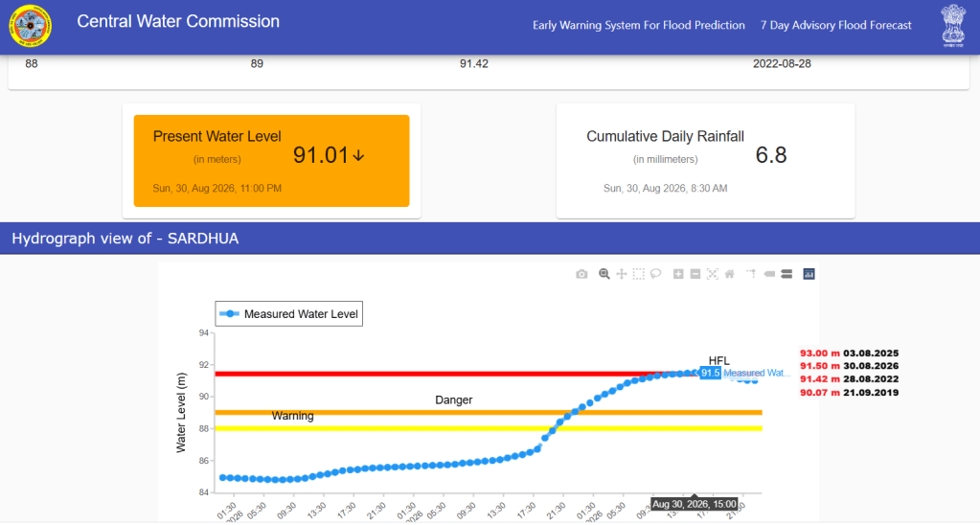Click the 91.42 table cell

(474, 64)
